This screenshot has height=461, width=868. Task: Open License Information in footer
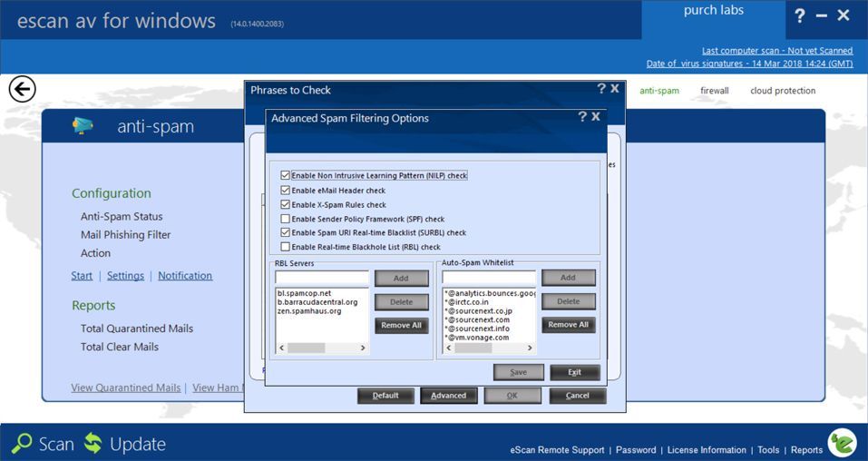pyautogui.click(x=707, y=450)
